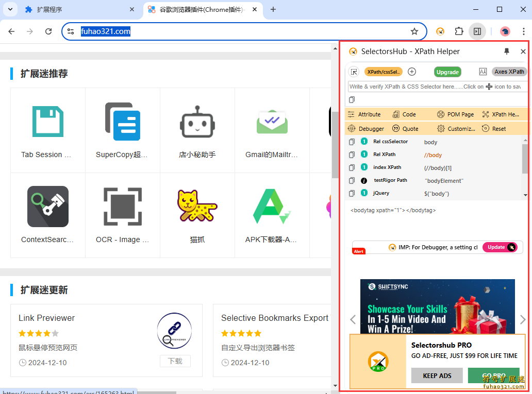Viewport: 532px width, 394px height.
Task: Pin the SelectorsHub side panel
Action: pos(507,51)
